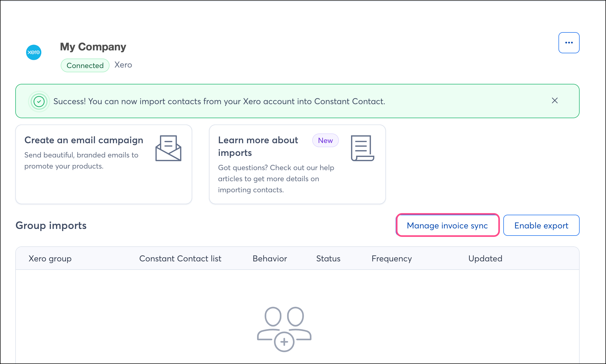606x364 pixels.
Task: Click the success message text
Action: [219, 101]
